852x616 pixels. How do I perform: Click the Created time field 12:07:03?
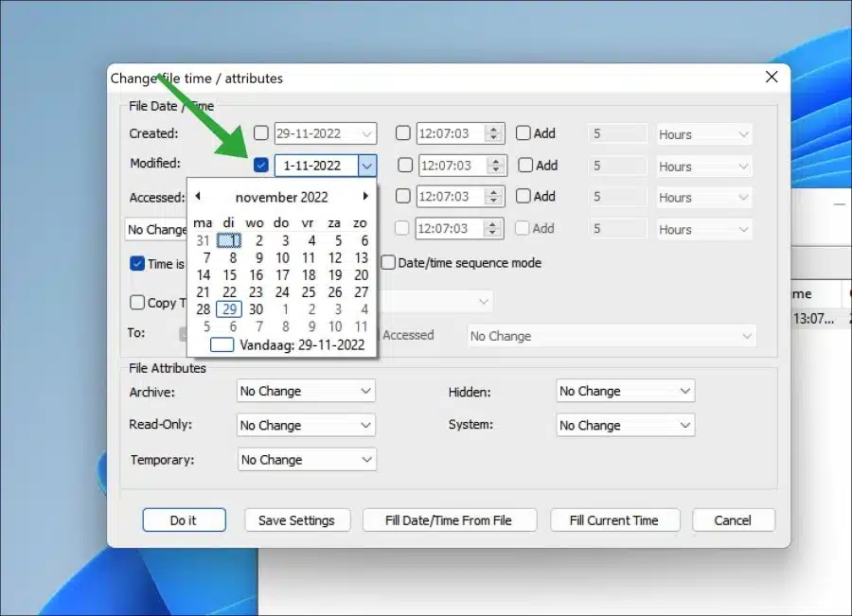[x=451, y=133]
